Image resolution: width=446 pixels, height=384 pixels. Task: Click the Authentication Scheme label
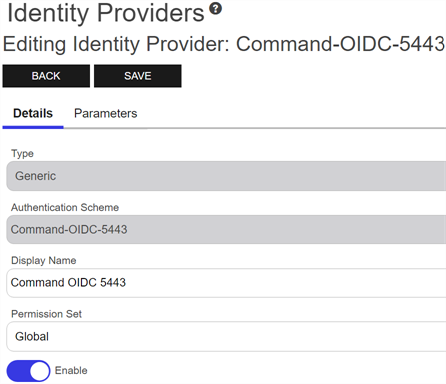[65, 207]
